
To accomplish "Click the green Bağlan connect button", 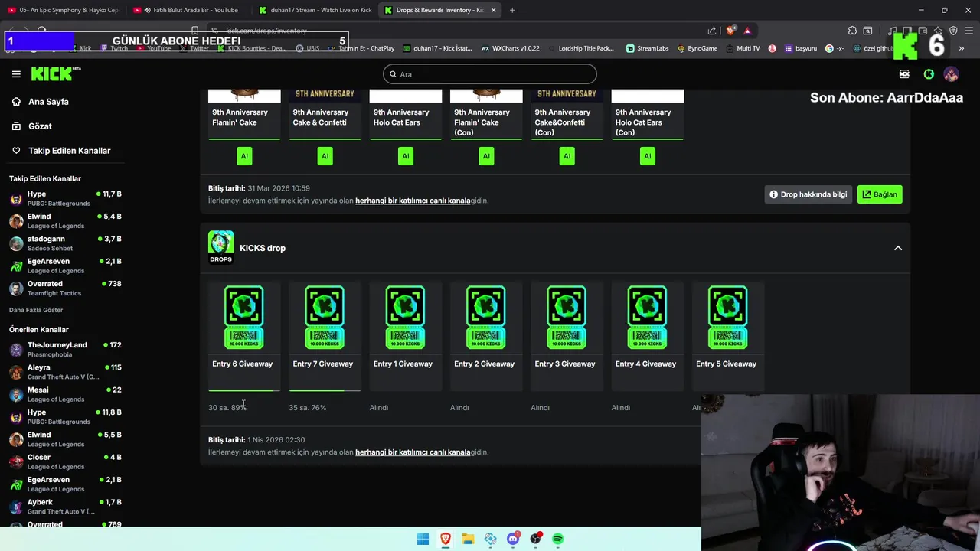I will tap(880, 194).
